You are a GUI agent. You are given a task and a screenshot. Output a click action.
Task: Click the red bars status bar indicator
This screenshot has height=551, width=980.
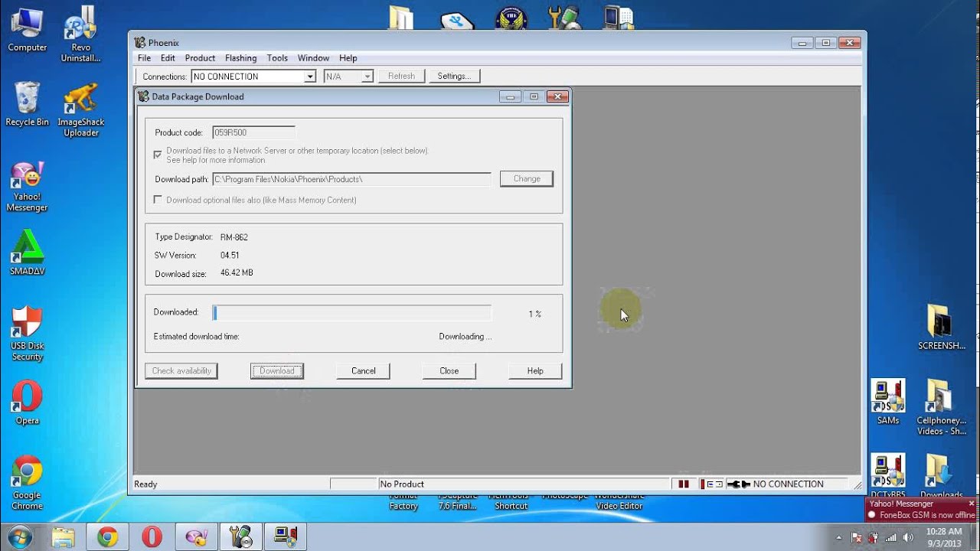(x=684, y=484)
